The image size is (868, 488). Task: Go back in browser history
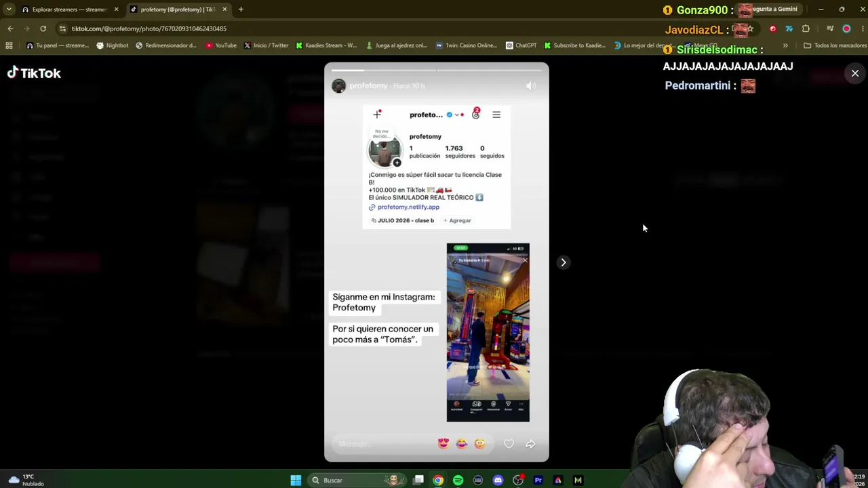[x=10, y=28]
